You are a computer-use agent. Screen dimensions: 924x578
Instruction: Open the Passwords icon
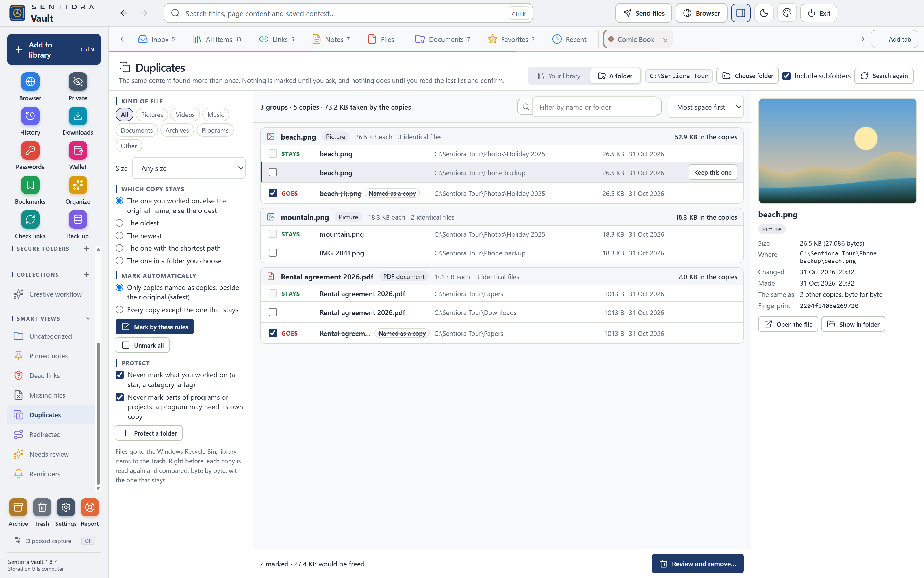30,150
